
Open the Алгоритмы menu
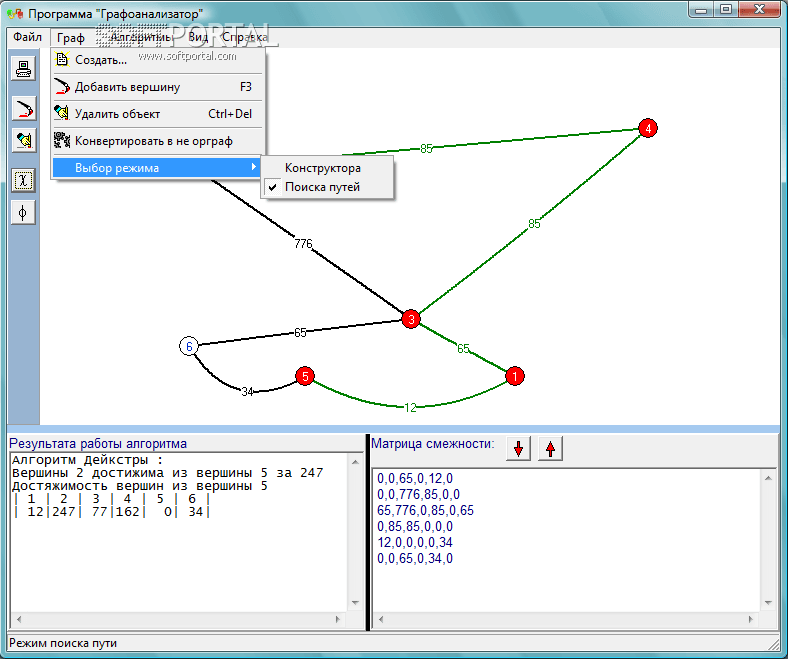[x=140, y=37]
